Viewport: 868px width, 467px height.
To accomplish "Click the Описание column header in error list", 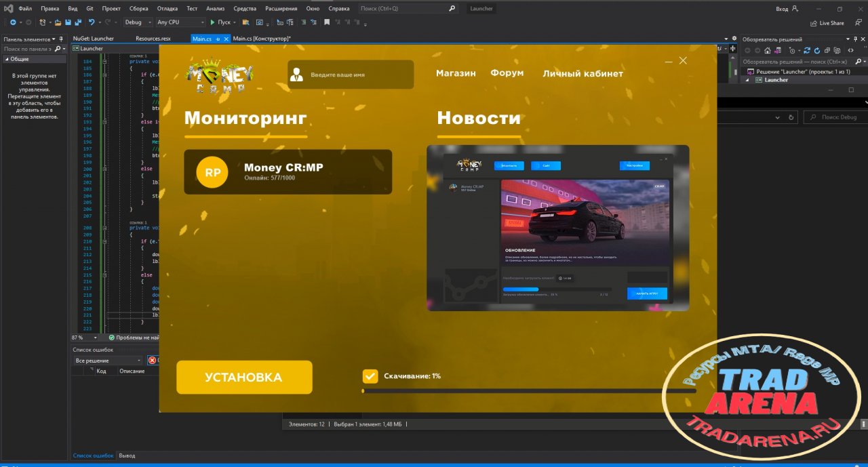I will [x=132, y=371].
